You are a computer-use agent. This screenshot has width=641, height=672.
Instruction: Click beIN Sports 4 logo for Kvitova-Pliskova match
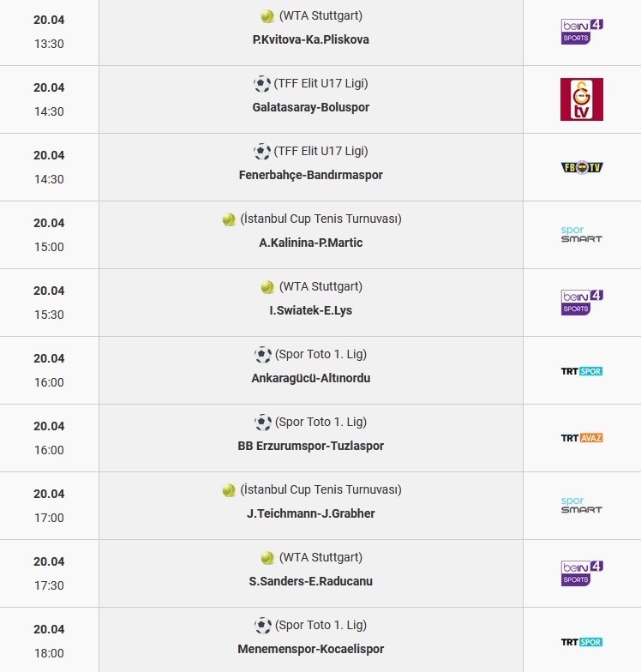pos(582,32)
